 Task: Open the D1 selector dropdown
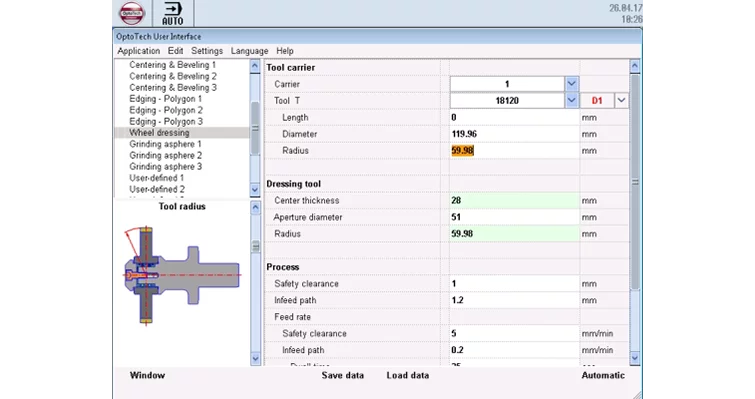[621, 100]
